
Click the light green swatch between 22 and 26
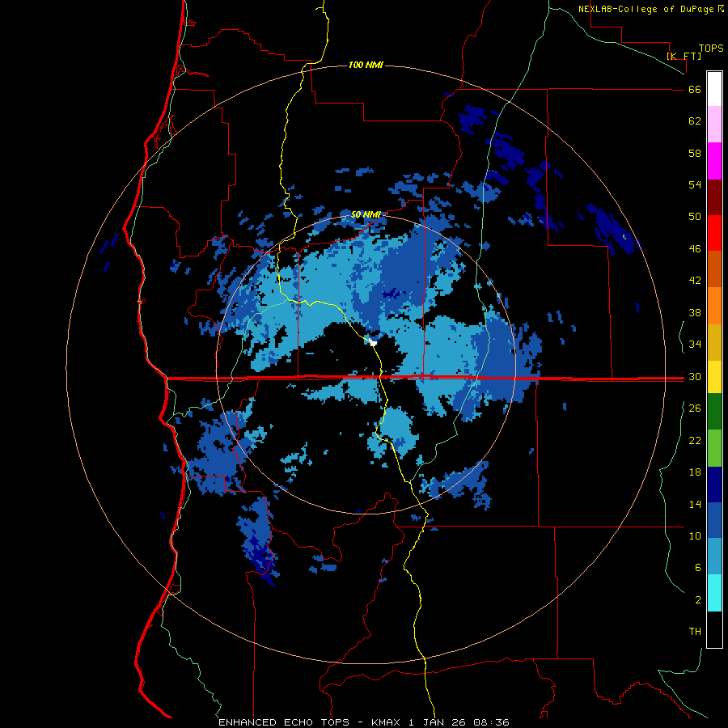[714, 448]
